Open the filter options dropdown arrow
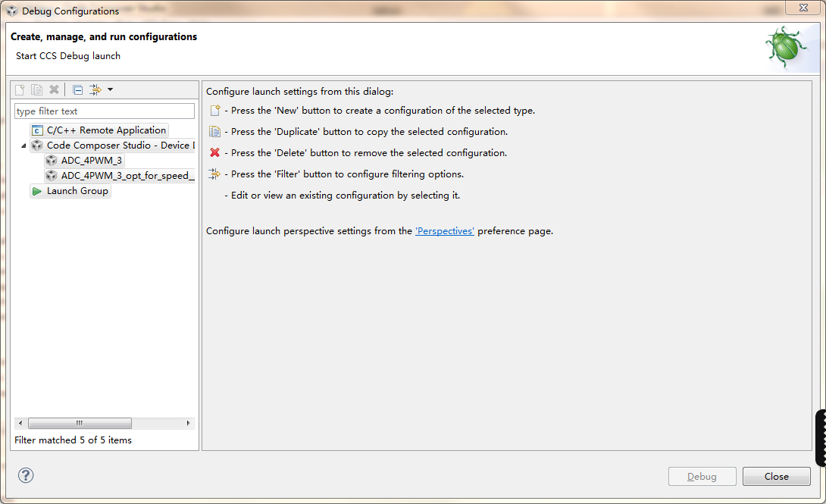The width and height of the screenshot is (826, 504). pos(110,89)
